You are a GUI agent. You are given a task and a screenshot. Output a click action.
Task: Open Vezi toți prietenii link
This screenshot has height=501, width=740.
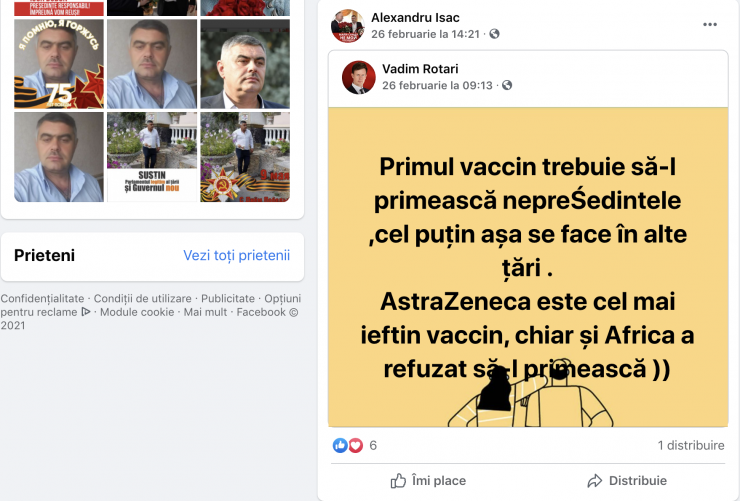pyautogui.click(x=236, y=255)
